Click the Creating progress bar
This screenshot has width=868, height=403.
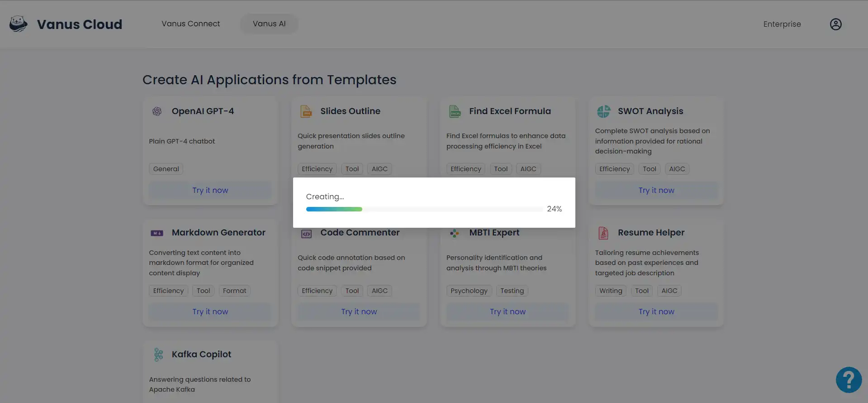(x=424, y=209)
